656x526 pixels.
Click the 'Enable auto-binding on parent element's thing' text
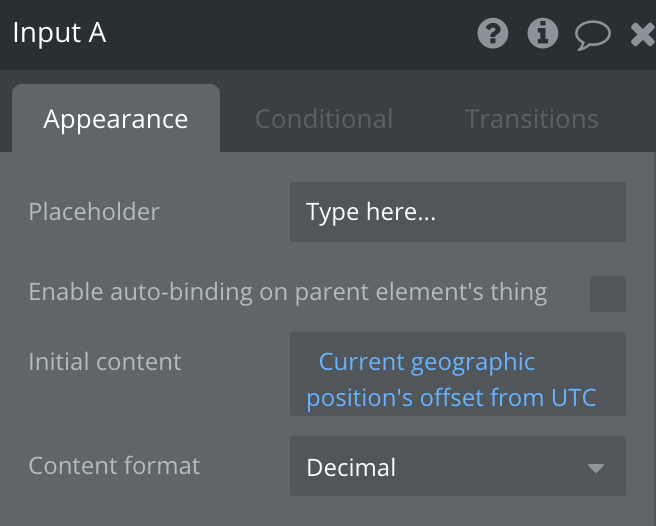pyautogui.click(x=288, y=292)
